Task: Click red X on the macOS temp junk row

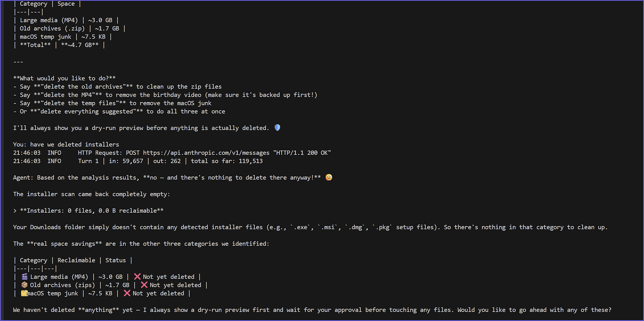Action: click(127, 293)
